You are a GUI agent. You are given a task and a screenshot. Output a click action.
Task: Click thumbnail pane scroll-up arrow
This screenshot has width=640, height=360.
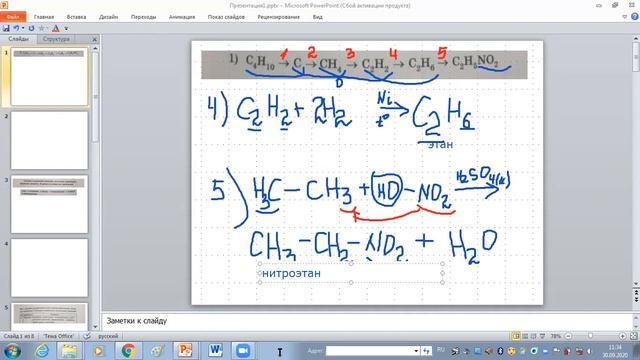[96, 48]
